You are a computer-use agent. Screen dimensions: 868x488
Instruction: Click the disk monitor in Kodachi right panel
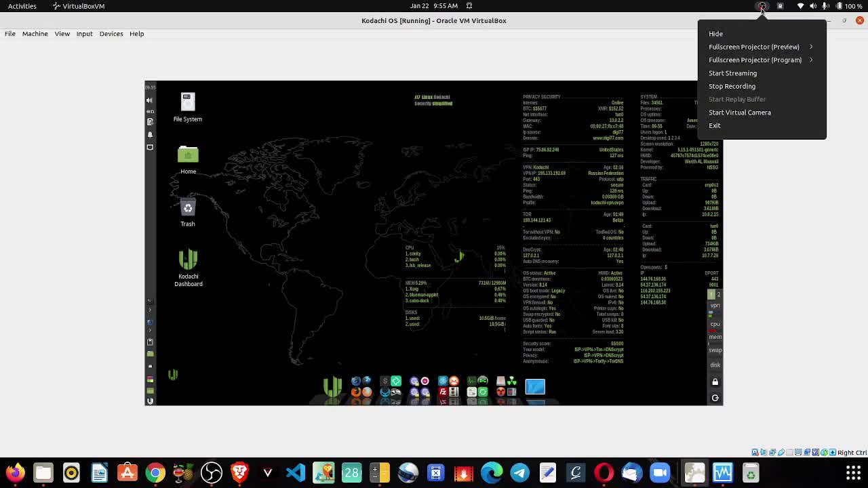[x=715, y=365]
